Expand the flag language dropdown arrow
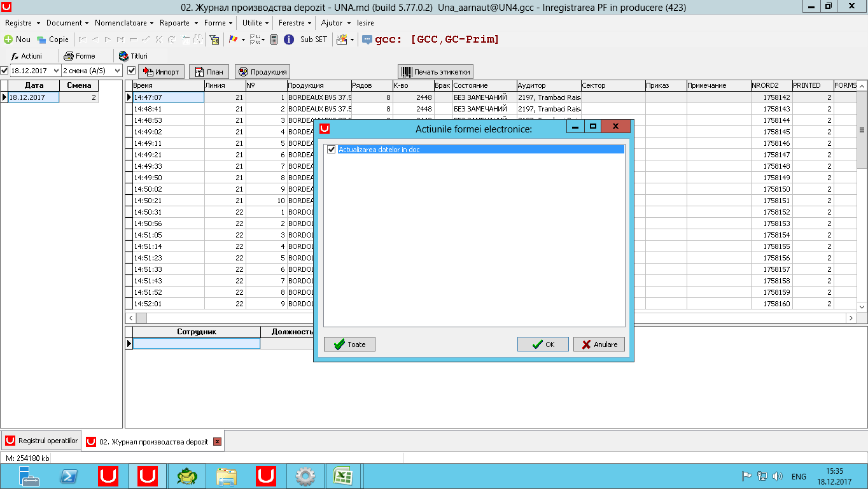Viewport: 868px width, 489px height. coord(243,39)
